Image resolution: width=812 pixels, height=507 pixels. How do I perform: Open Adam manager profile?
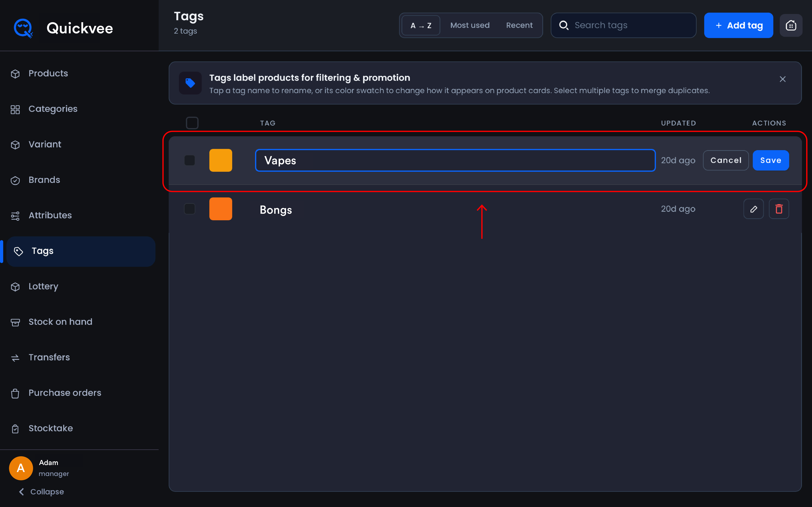(x=54, y=468)
